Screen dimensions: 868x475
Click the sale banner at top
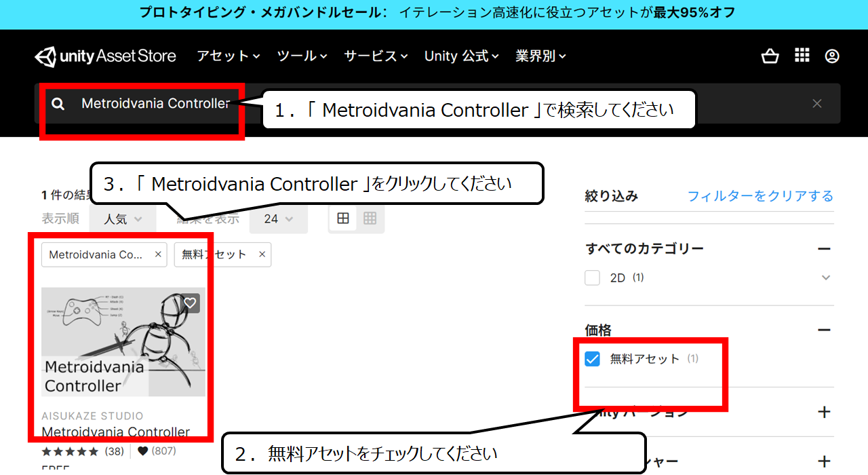pos(434,14)
